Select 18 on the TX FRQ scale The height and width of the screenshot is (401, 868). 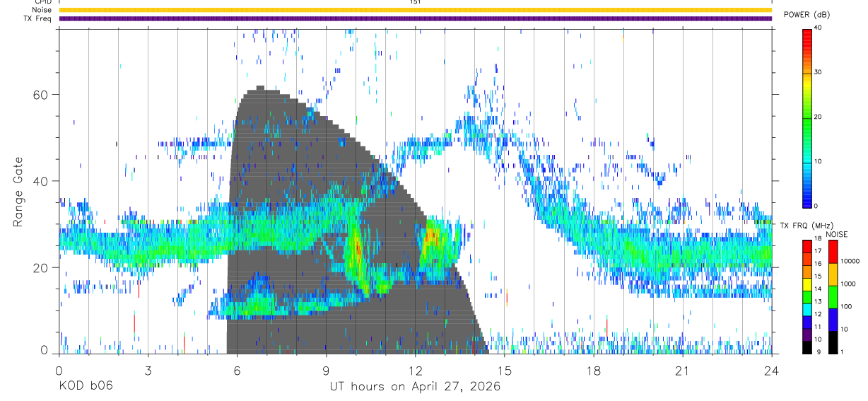tap(816, 239)
